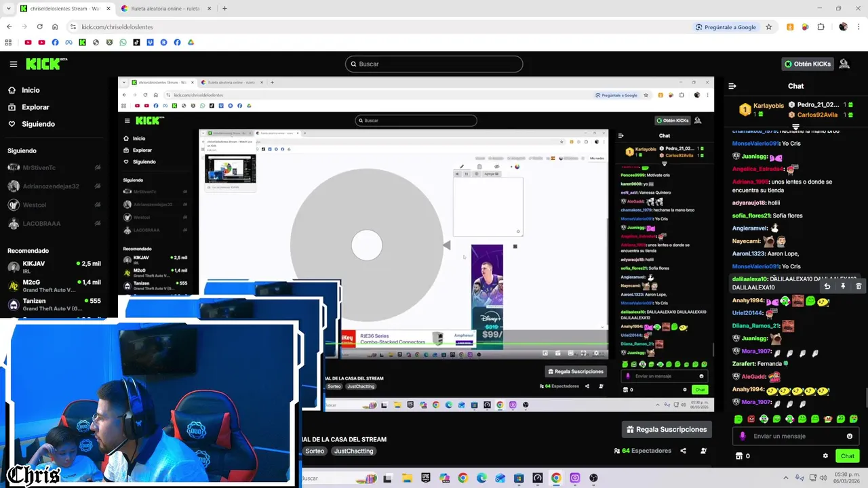Open the Chrome three-dot menu
Image resolution: width=868 pixels, height=488 pixels.
(x=858, y=27)
